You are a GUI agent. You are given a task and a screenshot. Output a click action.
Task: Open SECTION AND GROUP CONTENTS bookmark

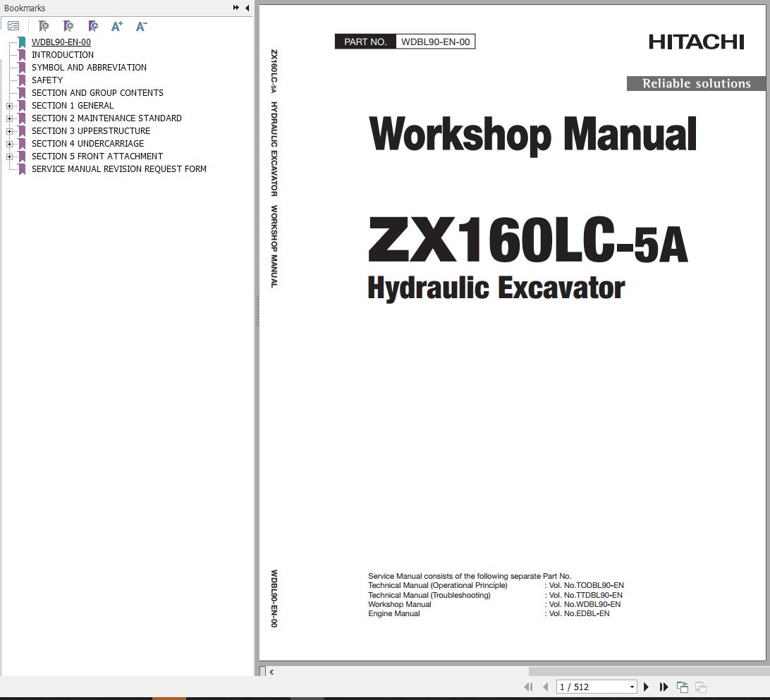tap(98, 93)
